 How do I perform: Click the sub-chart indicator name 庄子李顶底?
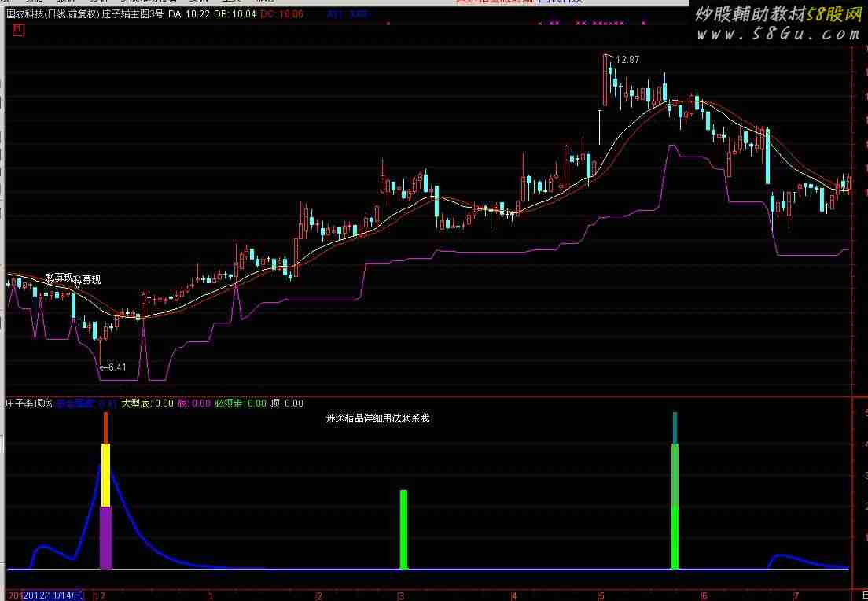pos(29,404)
